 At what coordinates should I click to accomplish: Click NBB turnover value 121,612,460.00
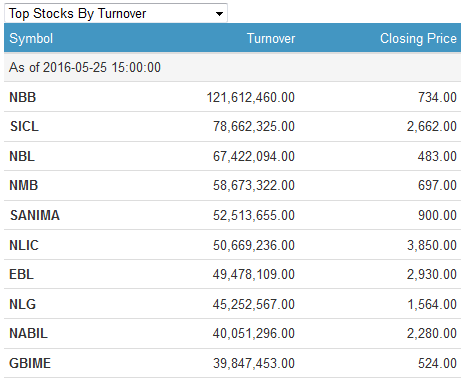[x=251, y=98]
